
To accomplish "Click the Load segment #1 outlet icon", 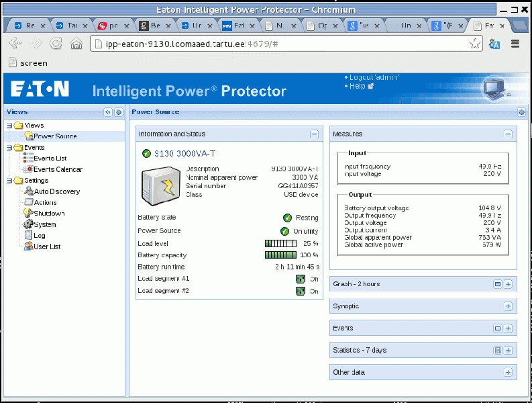I will (x=301, y=279).
